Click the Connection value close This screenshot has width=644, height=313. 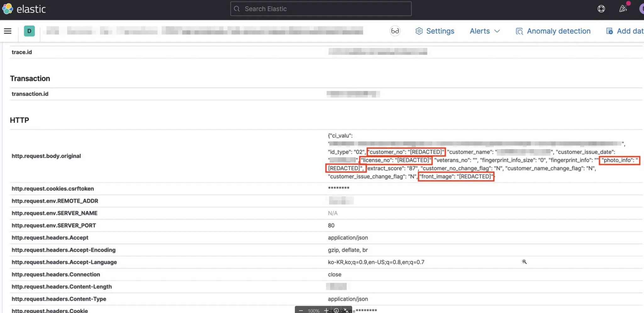[x=335, y=275]
